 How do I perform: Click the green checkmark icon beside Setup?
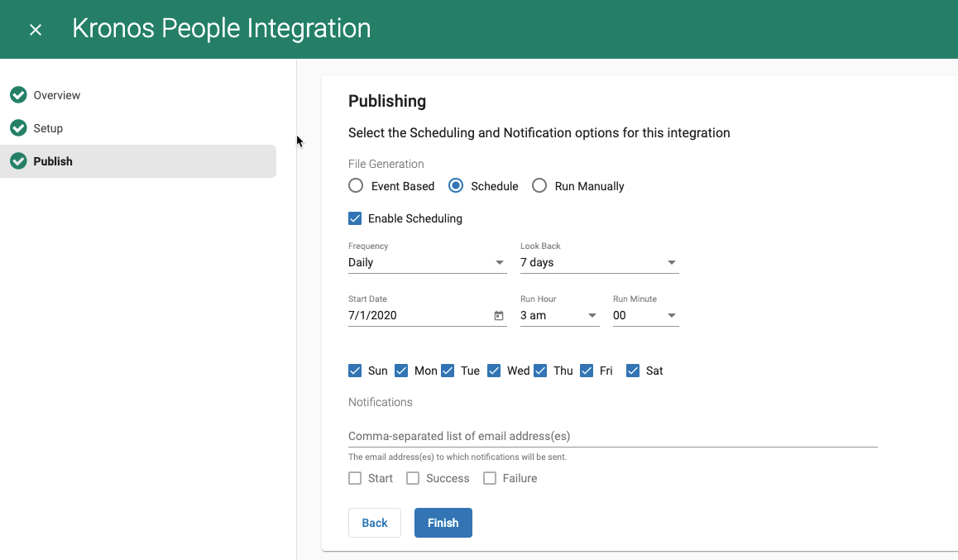pos(18,127)
